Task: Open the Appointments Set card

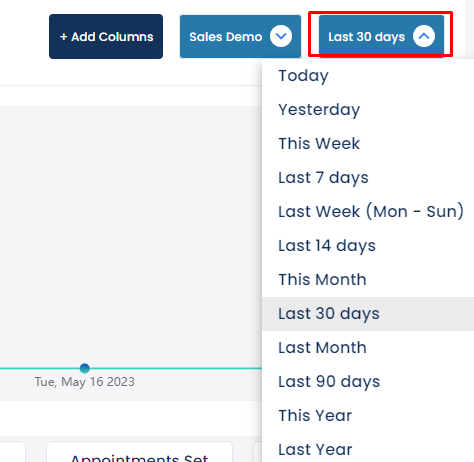Action: pyautogui.click(x=139, y=452)
